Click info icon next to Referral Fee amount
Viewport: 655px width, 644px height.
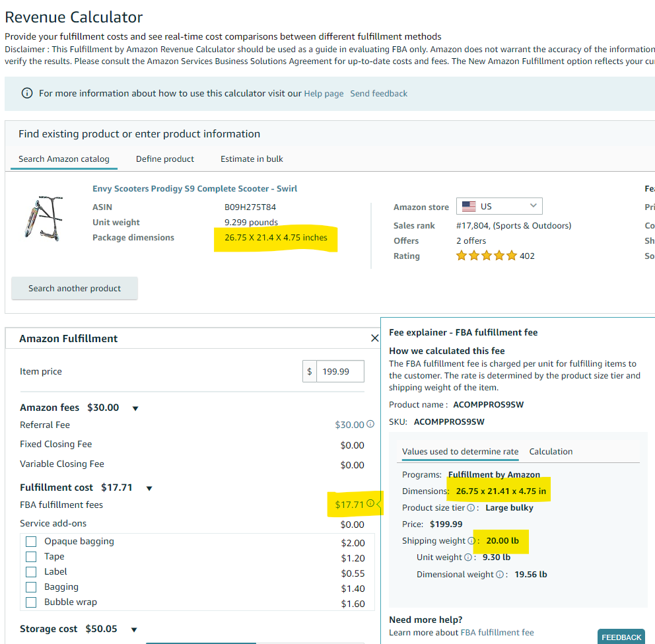pyautogui.click(x=370, y=424)
